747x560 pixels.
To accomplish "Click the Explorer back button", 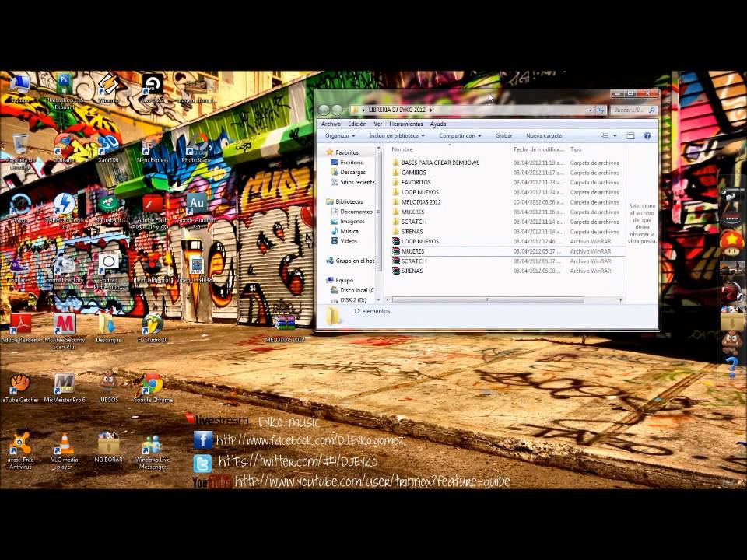I will coord(324,110).
